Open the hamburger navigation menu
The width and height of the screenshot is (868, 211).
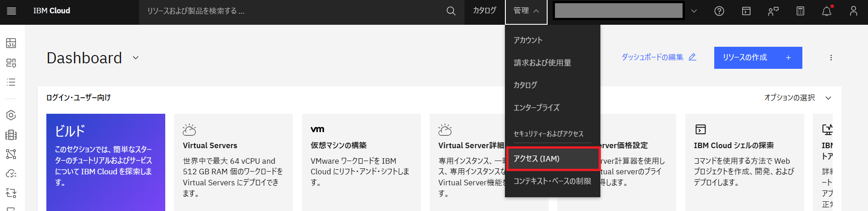[x=11, y=11]
